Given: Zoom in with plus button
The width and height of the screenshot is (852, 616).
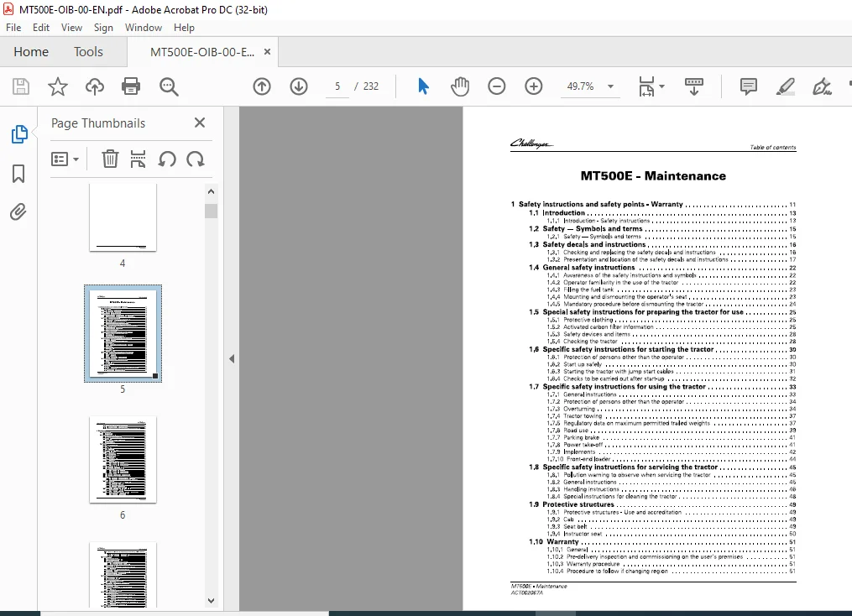Looking at the screenshot, I should pos(534,86).
